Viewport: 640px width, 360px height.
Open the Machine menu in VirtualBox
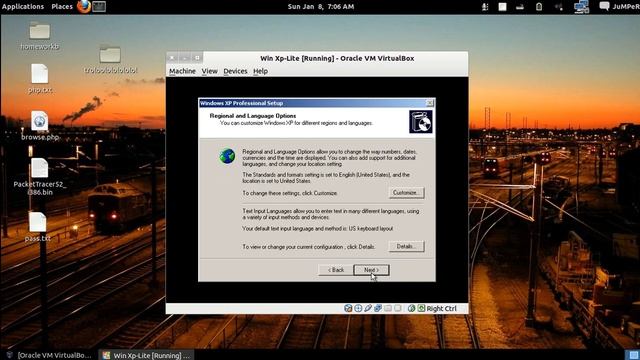tap(182, 71)
